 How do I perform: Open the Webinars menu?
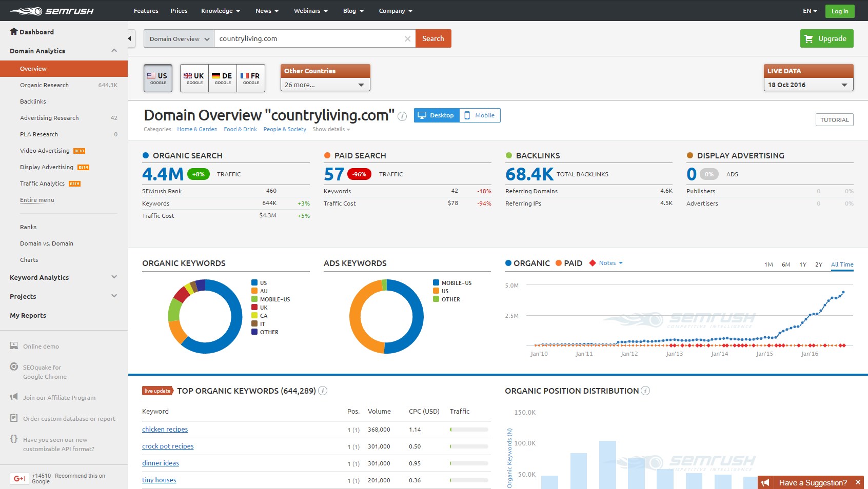coord(311,11)
